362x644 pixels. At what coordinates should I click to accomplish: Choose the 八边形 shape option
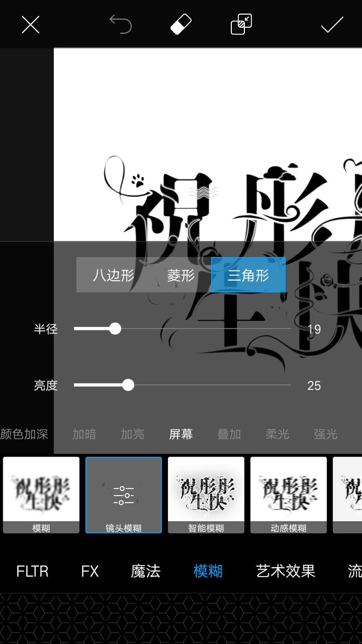(x=113, y=276)
